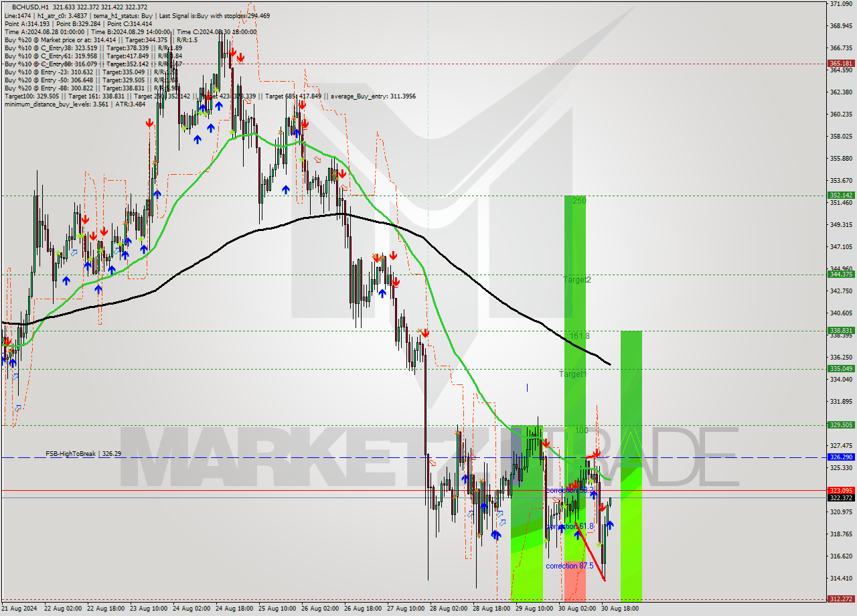Viewport: 857px width, 616px height.
Task: Select the green 352.142 price level tag
Action: (841, 196)
